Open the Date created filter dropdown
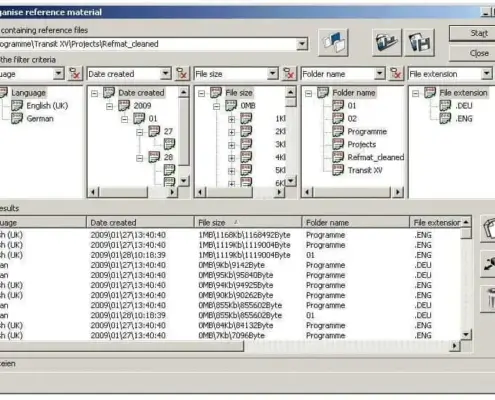Screen dimensions: 495x400 (166, 74)
